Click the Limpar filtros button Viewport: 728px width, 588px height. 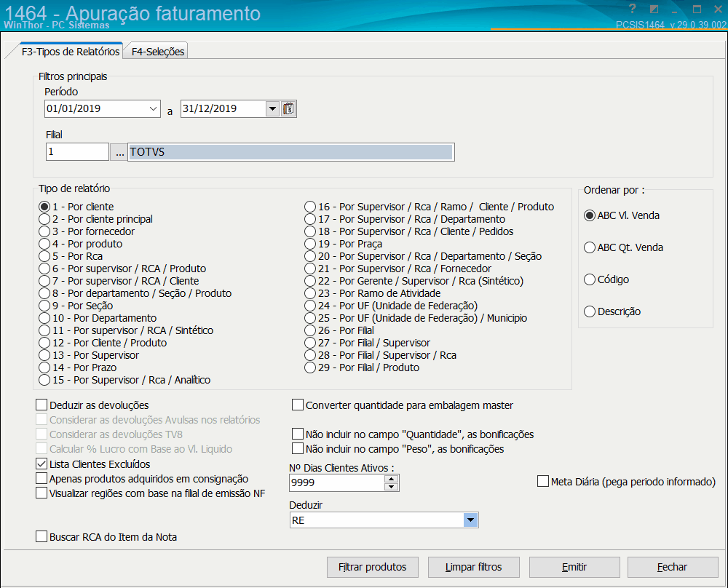point(474,567)
